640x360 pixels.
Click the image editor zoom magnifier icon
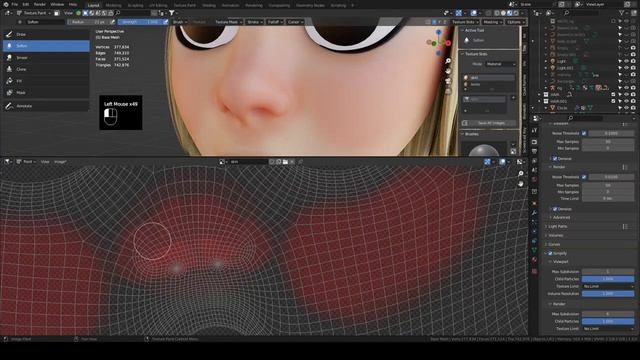click(x=520, y=174)
